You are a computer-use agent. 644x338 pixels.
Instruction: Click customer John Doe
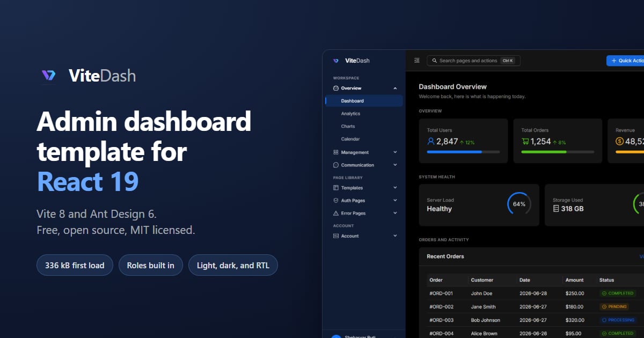click(481, 293)
